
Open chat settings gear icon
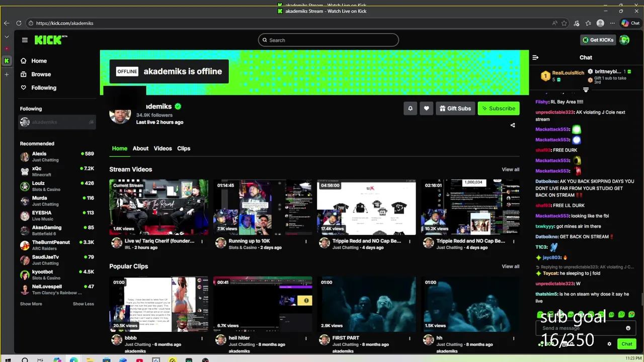[x=609, y=344]
